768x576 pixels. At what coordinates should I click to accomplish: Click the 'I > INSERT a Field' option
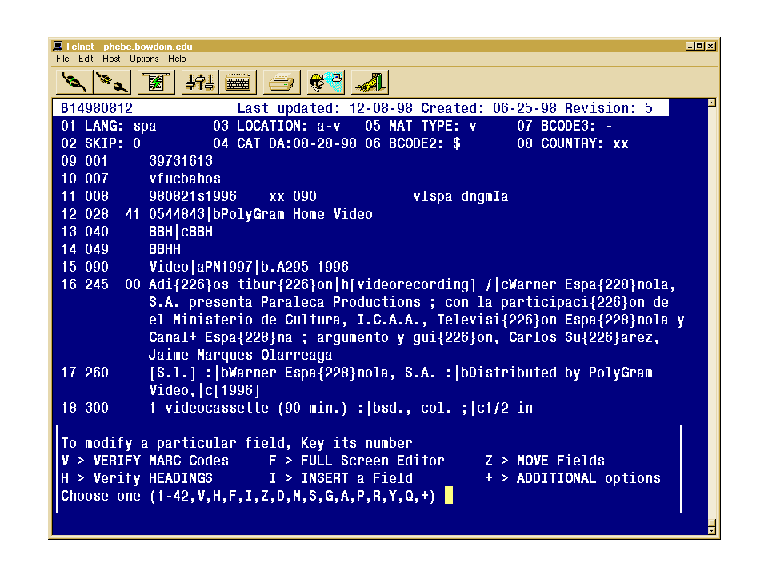[341, 479]
